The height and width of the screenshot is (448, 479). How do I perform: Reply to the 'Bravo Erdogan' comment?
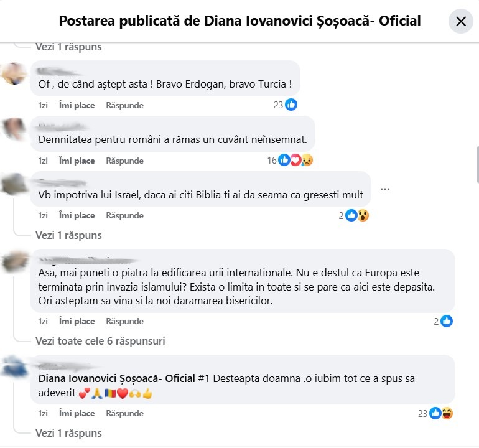124,105
